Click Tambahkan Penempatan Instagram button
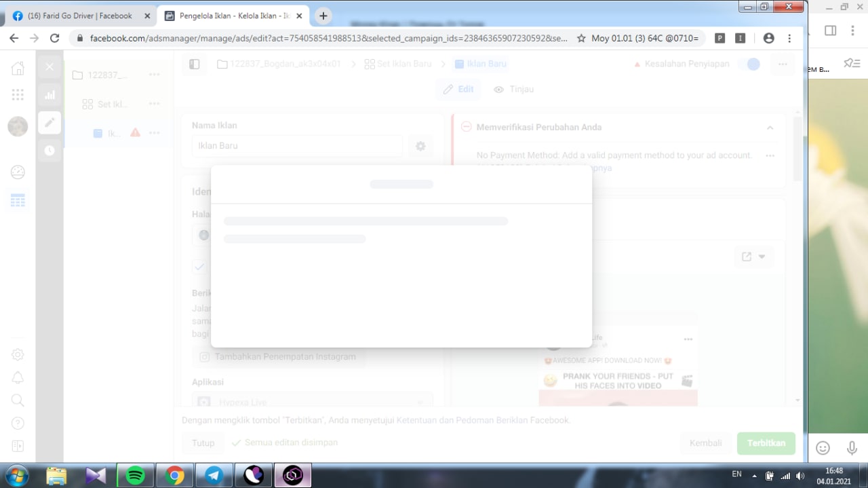Screen dimensions: 868x488 pos(278,356)
